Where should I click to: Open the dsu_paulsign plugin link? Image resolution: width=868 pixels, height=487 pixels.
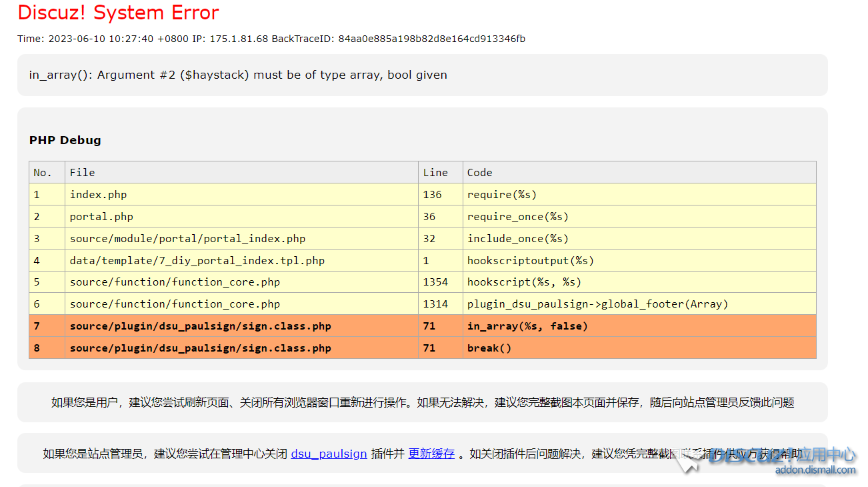tap(329, 454)
